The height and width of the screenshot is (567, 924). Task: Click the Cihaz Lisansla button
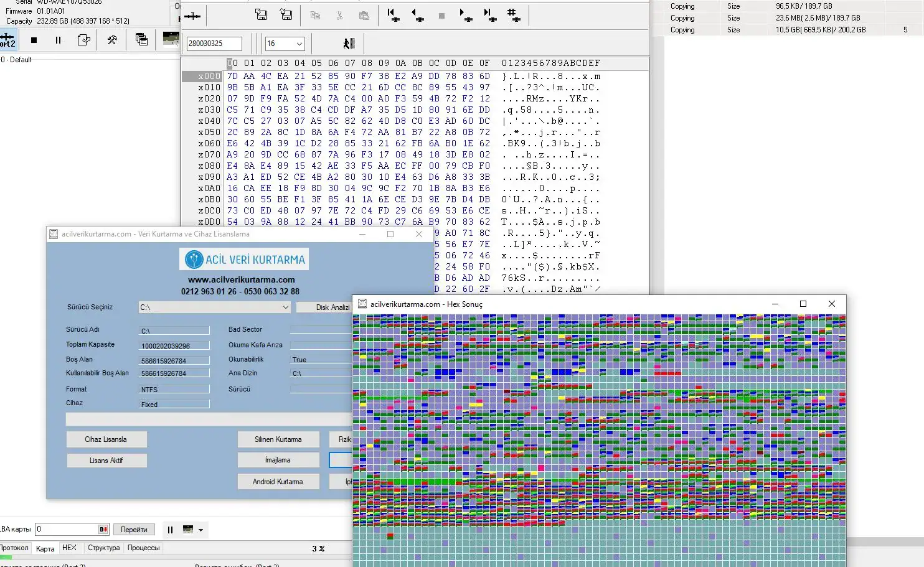click(106, 439)
